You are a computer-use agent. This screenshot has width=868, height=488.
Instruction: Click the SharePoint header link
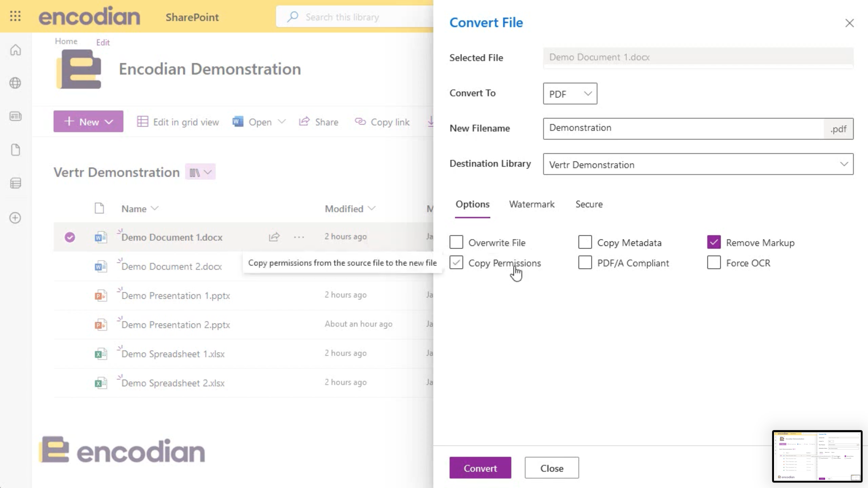tap(192, 17)
